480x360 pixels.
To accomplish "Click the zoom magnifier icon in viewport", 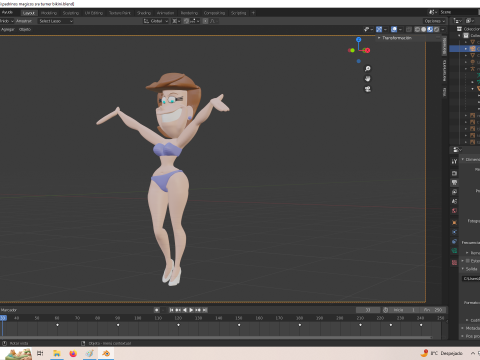I will [367, 69].
